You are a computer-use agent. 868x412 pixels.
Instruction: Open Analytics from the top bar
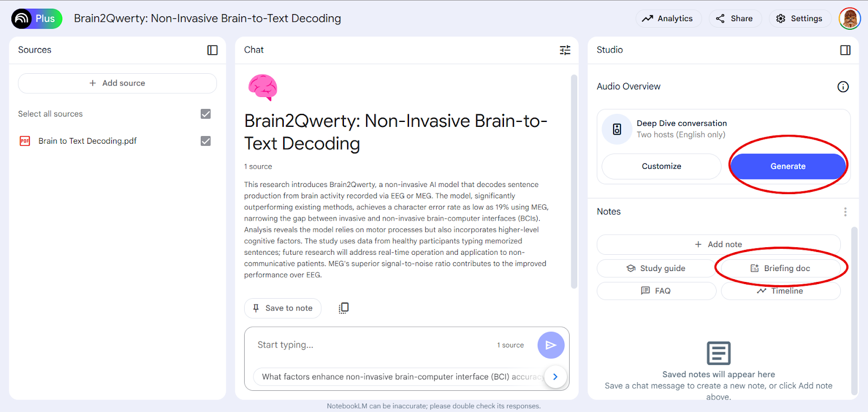(668, 18)
